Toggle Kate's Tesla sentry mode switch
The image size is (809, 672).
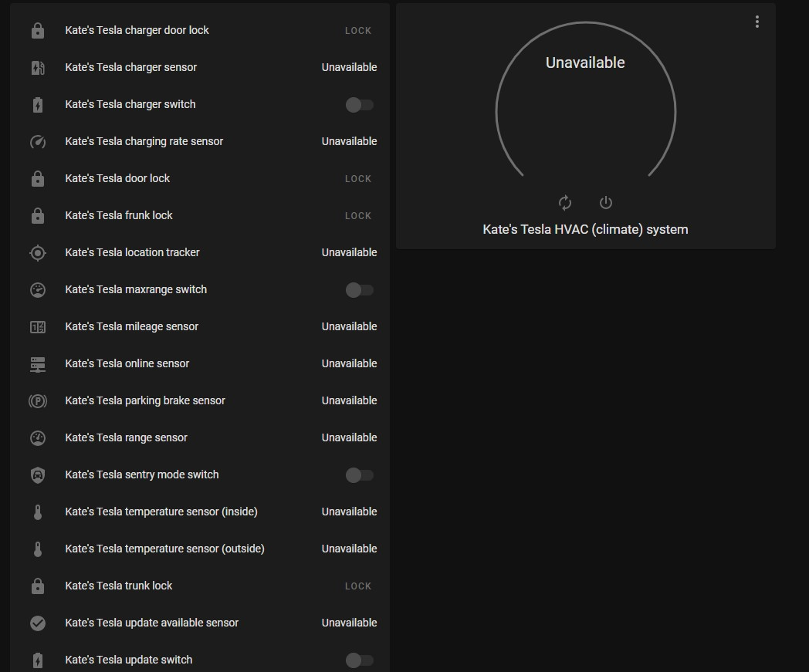[360, 475]
